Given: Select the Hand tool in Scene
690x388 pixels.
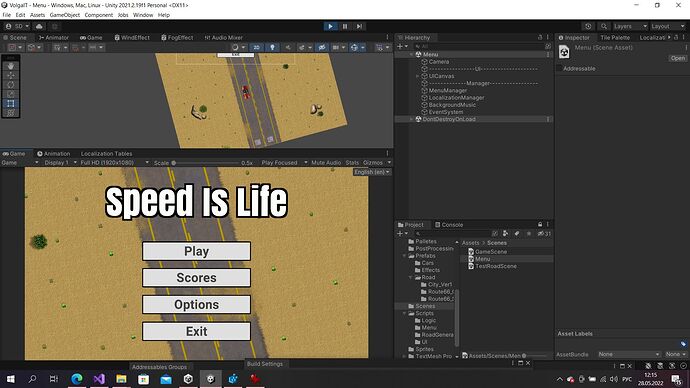Looking at the screenshot, I should [11, 66].
